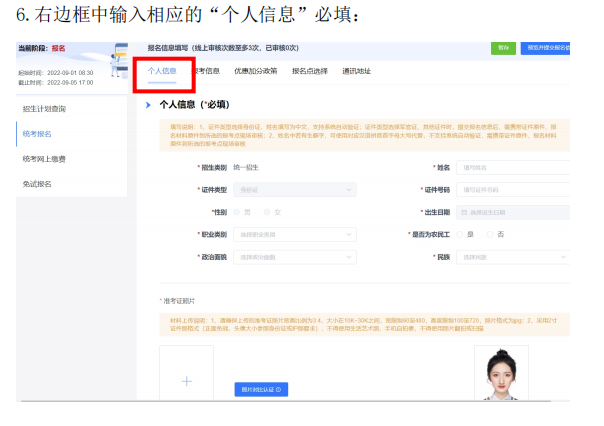Open the 通讯地址 tab
Screen dimensions: 604x426
tap(356, 71)
